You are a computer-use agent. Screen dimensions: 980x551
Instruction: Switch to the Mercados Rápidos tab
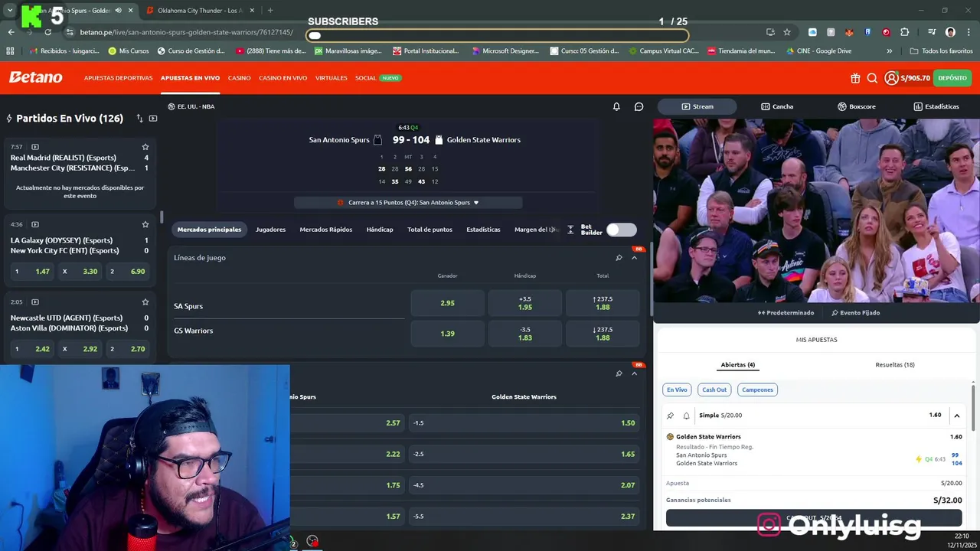click(x=326, y=230)
